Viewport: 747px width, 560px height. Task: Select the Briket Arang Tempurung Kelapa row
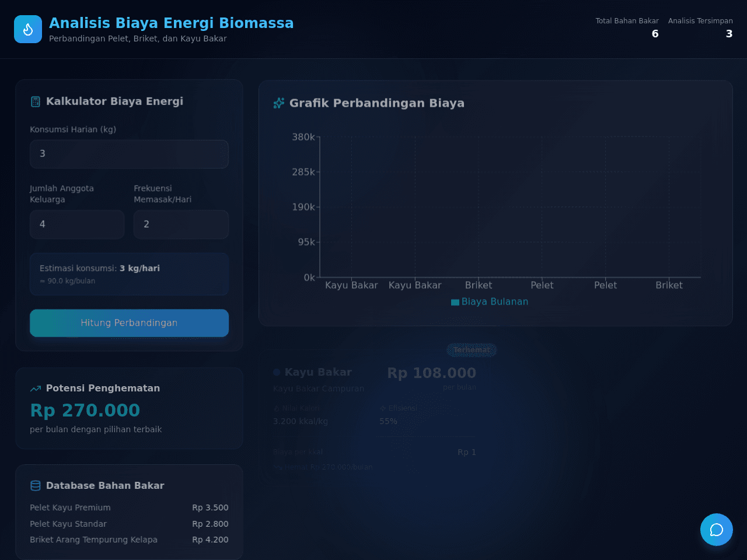(x=129, y=540)
